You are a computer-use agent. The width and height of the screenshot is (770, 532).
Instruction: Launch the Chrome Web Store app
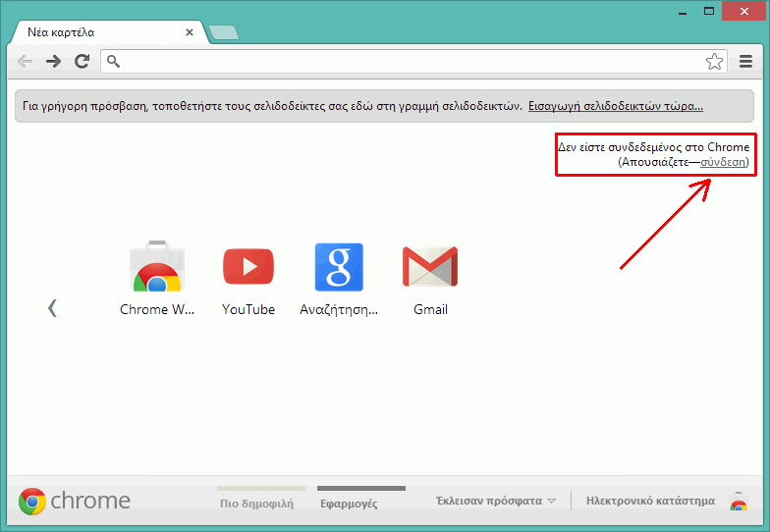point(157,265)
